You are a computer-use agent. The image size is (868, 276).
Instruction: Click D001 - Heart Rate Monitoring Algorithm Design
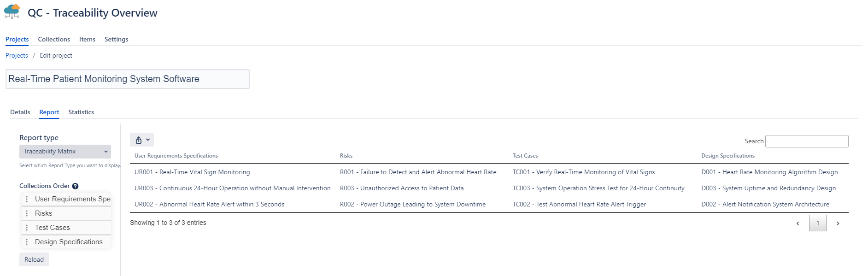(769, 172)
